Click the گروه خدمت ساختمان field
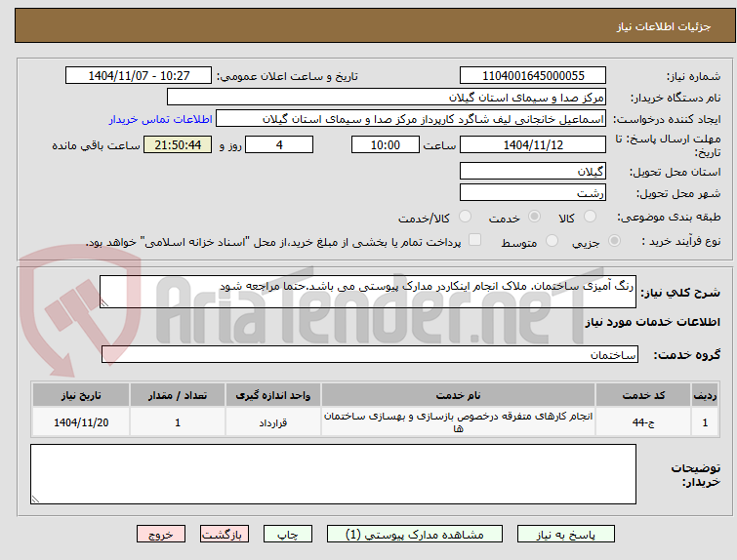The height and width of the screenshot is (560, 737). pos(370,355)
